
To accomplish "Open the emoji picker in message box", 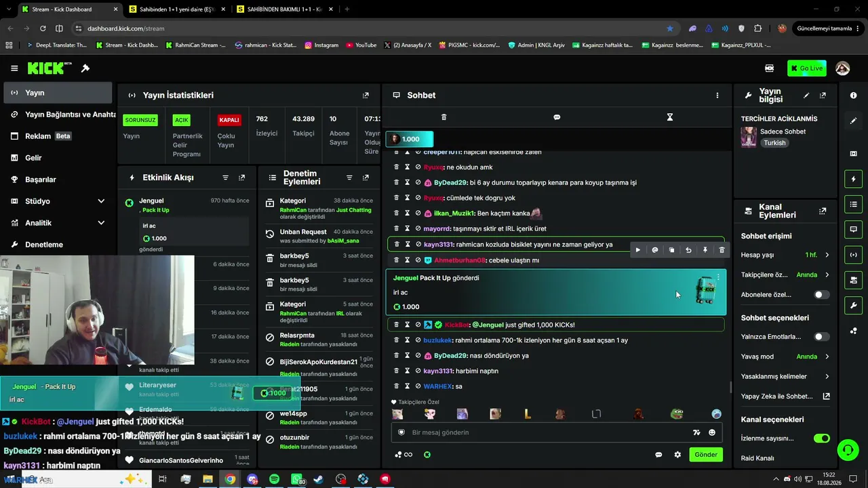I will 712,432.
